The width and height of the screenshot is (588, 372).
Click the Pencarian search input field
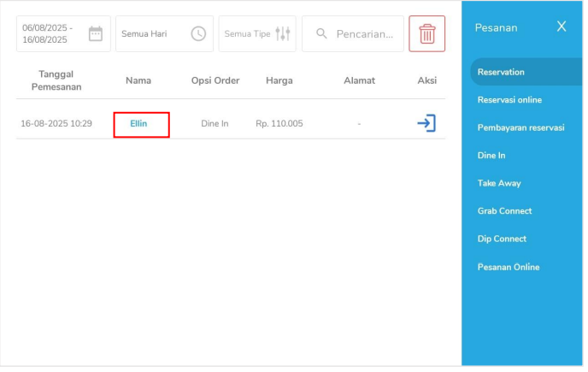coord(365,34)
